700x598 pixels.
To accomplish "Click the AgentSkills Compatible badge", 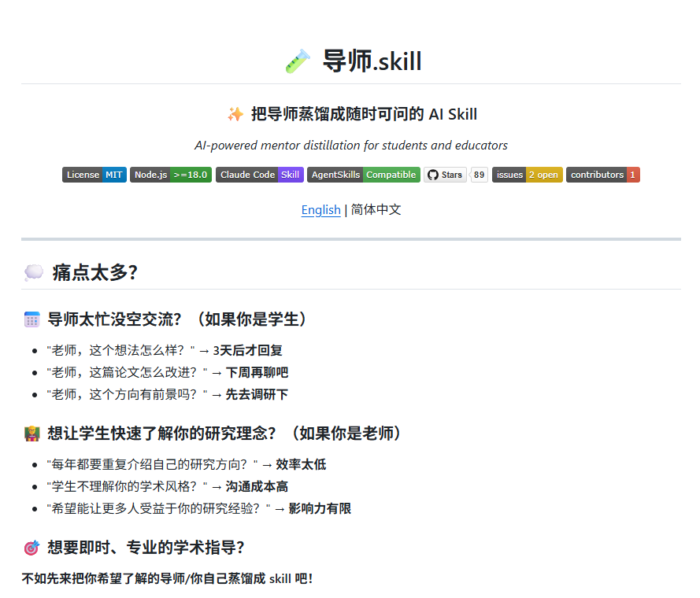I will [x=363, y=175].
